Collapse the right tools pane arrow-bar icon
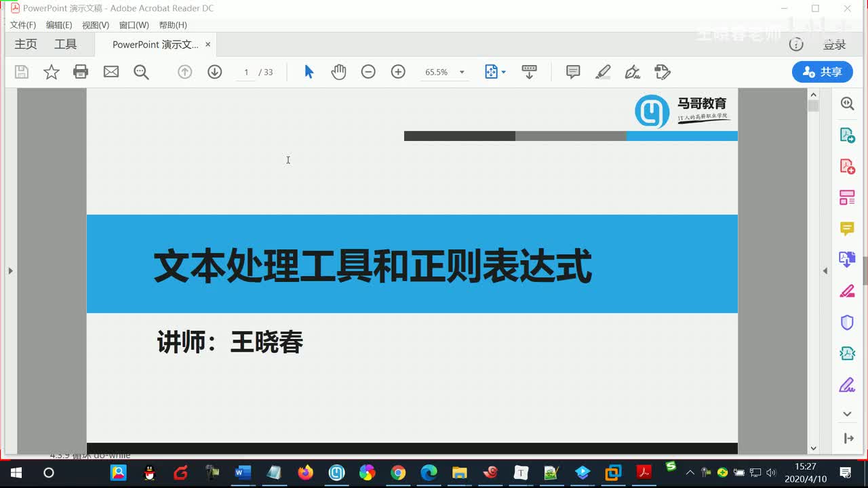 pos(848,439)
